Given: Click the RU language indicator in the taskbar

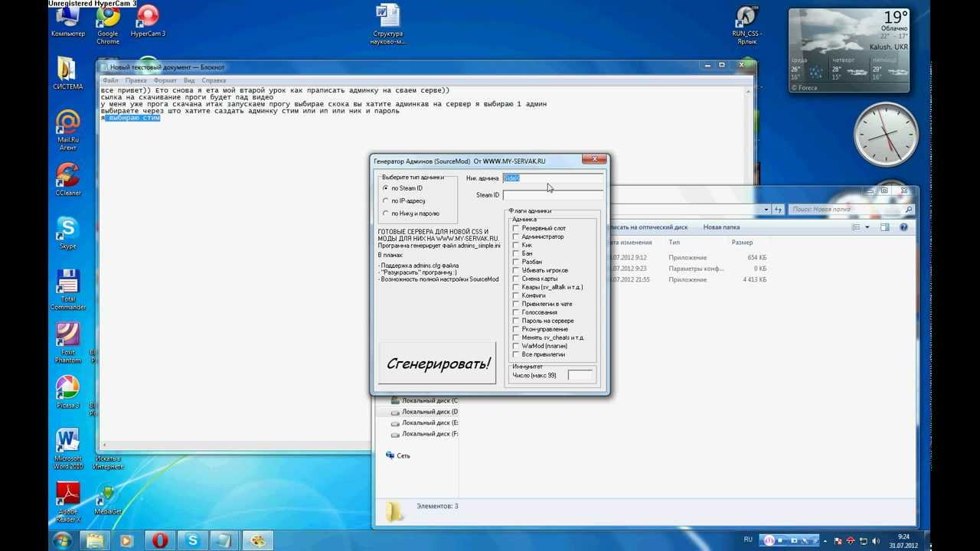Looking at the screenshot, I should pyautogui.click(x=748, y=540).
